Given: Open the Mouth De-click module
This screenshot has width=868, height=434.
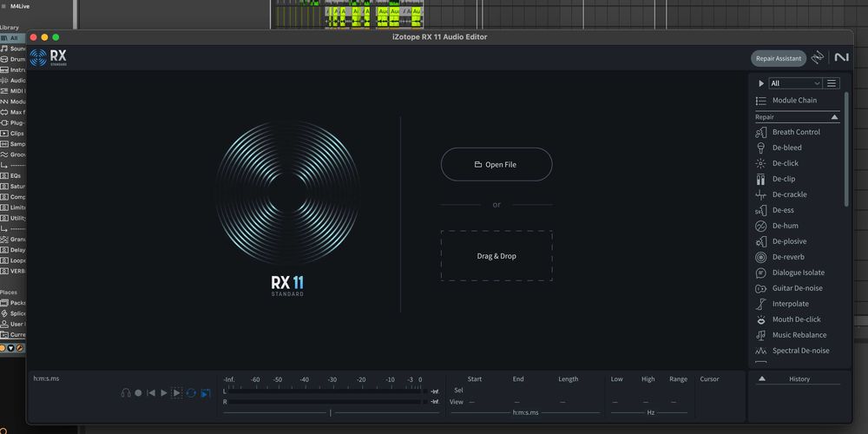Looking at the screenshot, I should (x=796, y=319).
